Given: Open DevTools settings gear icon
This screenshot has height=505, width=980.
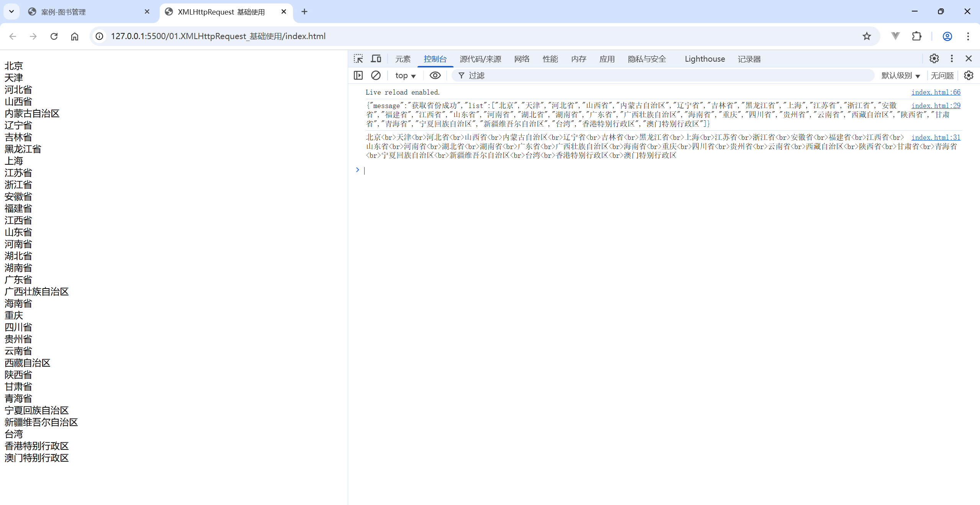Looking at the screenshot, I should [934, 59].
